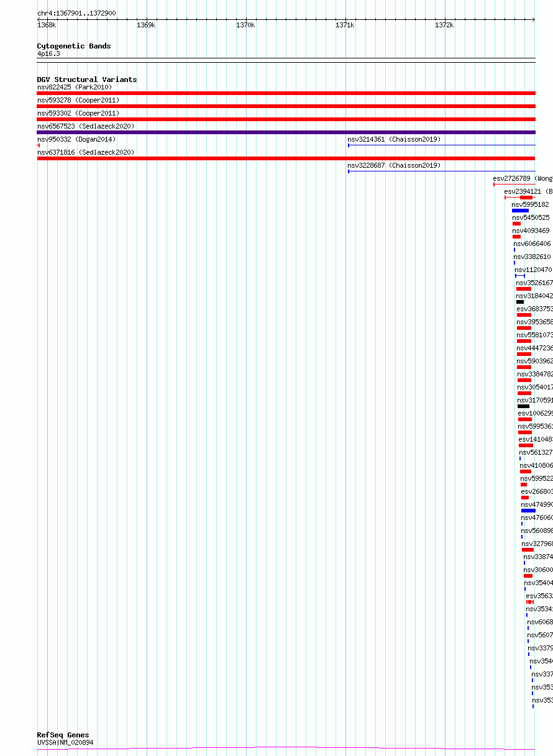Open variant nsv5450525
The height and width of the screenshot is (756, 553).
pos(531,217)
